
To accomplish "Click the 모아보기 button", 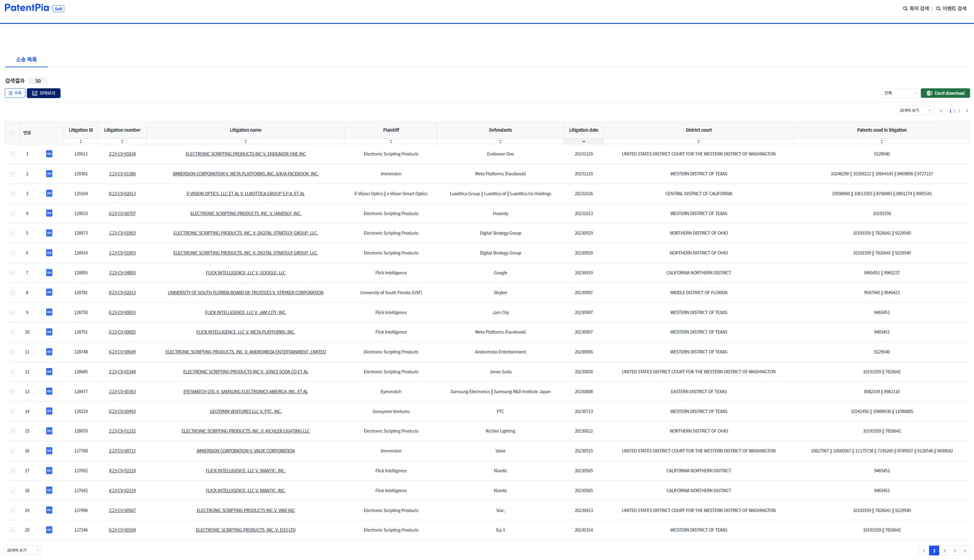I will click(x=44, y=93).
